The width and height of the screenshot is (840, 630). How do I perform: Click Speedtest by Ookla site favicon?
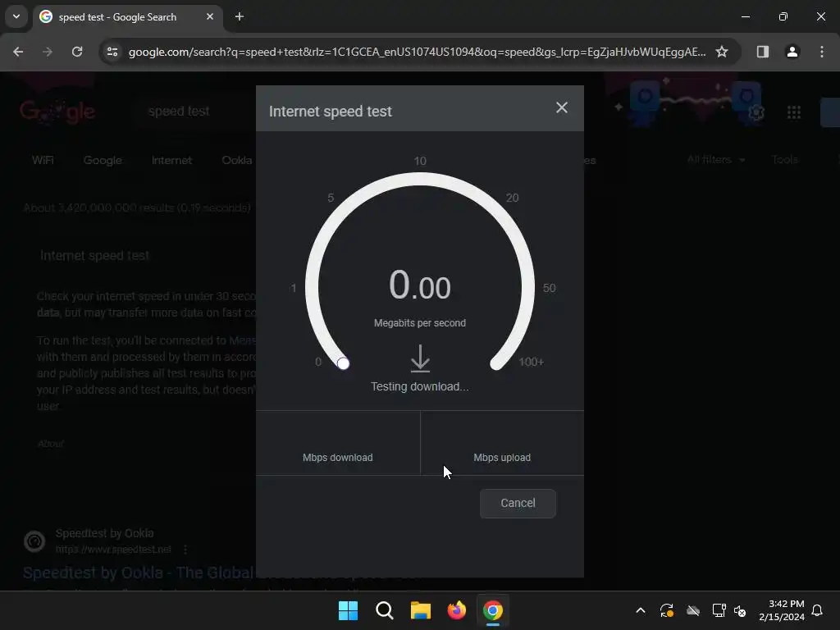click(x=34, y=541)
